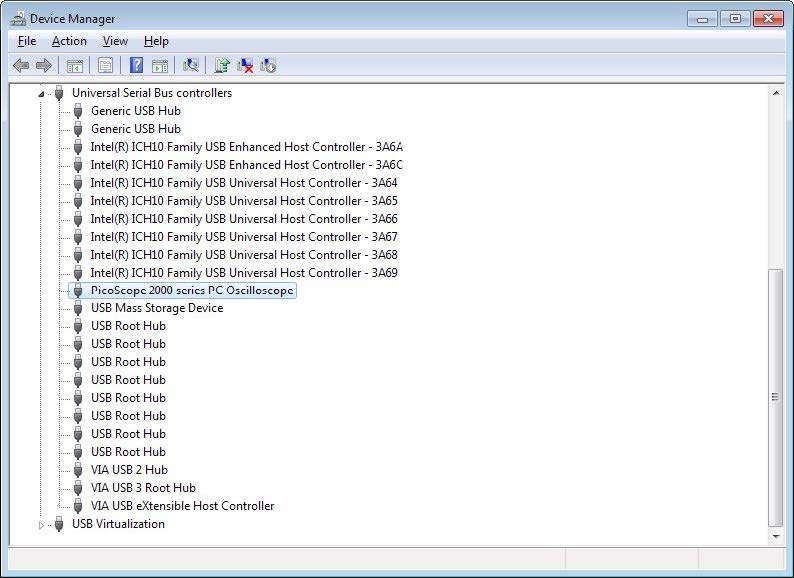794x578 pixels.
Task: Click the Disable device toolbar icon
Action: click(x=268, y=66)
